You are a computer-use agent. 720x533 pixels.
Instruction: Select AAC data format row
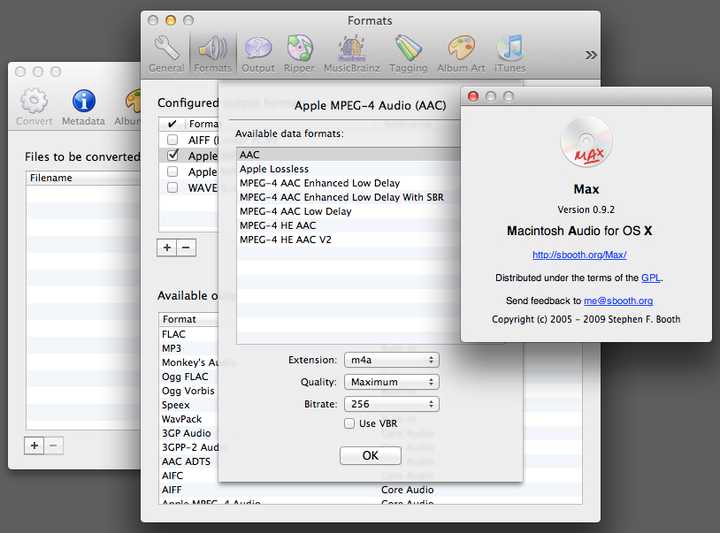[x=349, y=155]
